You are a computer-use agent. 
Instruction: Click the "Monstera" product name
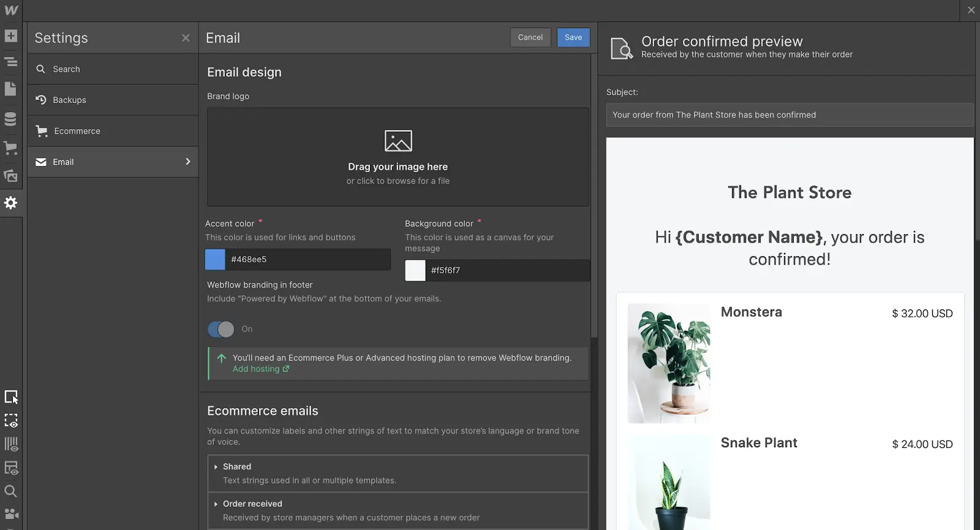pos(752,312)
